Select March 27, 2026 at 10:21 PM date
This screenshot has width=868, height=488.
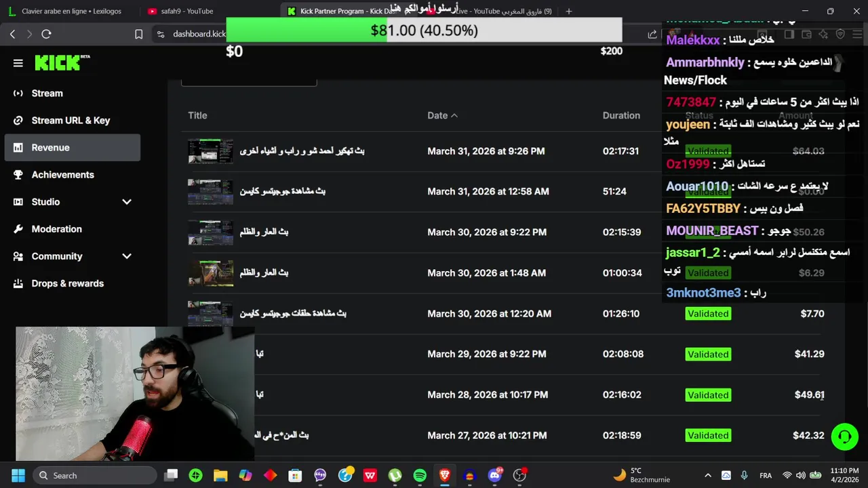point(488,435)
